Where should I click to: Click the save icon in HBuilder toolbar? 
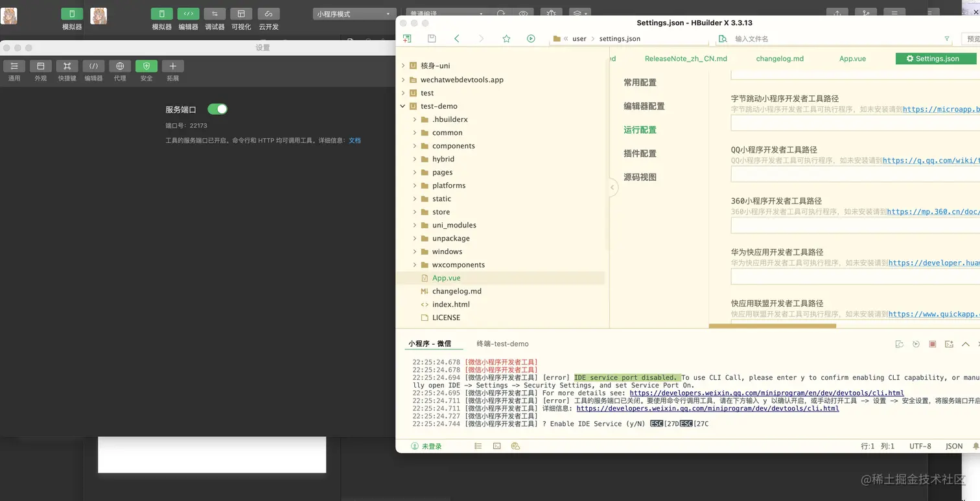[x=432, y=39]
